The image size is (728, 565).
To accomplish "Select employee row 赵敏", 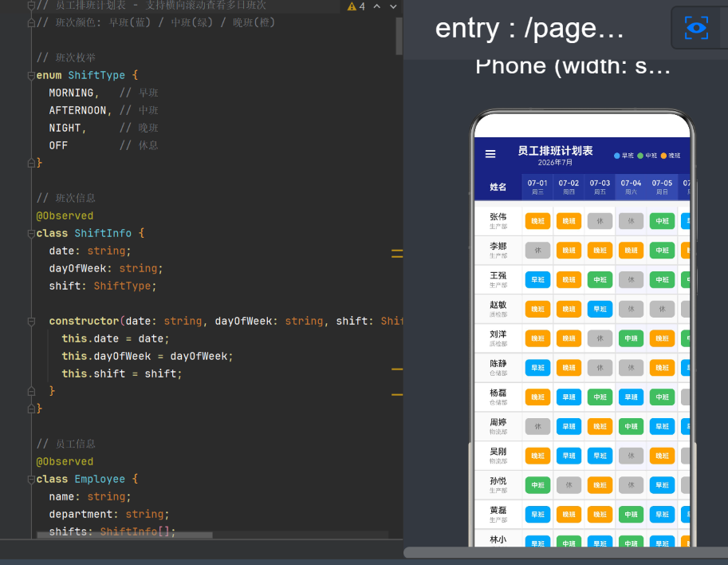I will (x=582, y=309).
